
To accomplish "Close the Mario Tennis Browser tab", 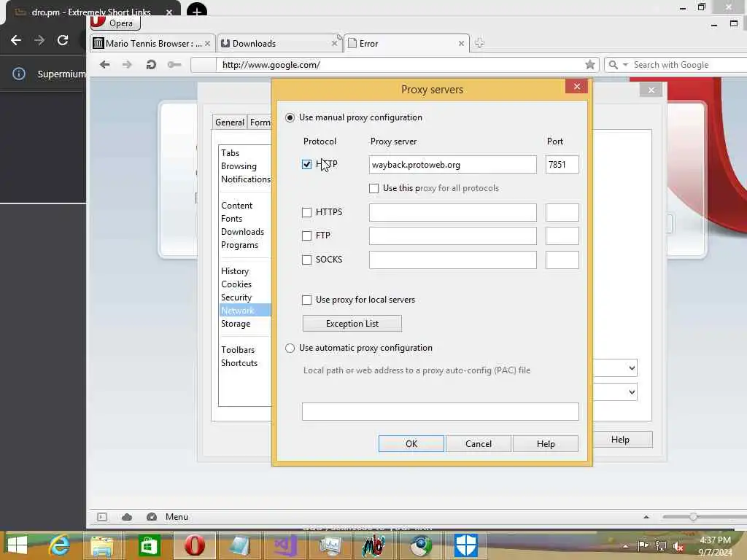I will tap(207, 43).
